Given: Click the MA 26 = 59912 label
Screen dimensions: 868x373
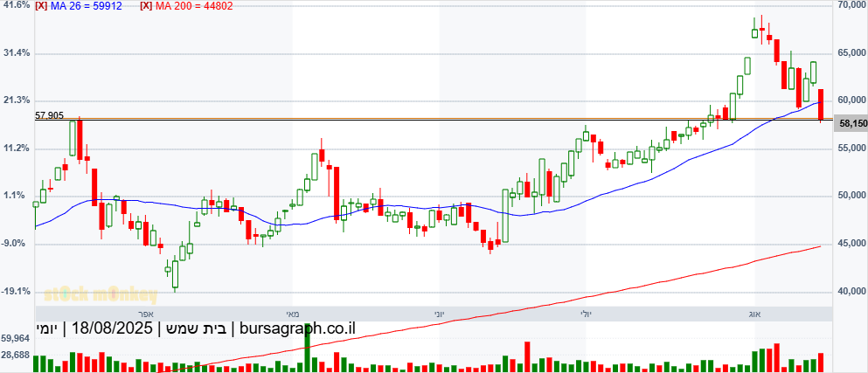Looking at the screenshot, I should click(86, 6).
